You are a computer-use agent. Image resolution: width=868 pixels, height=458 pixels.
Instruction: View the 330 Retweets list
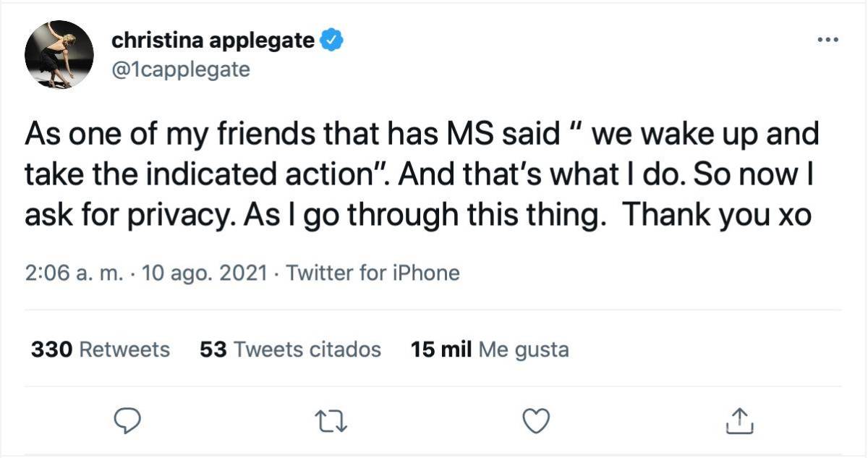99,349
